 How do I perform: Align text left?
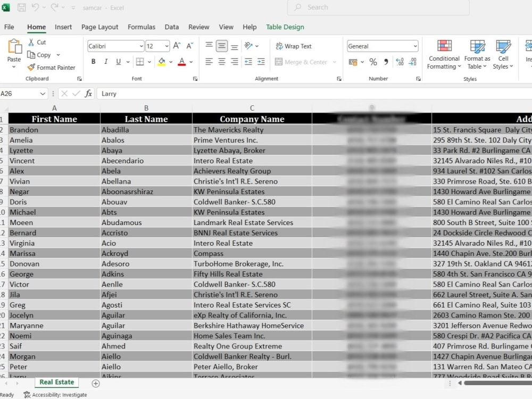[x=209, y=61]
